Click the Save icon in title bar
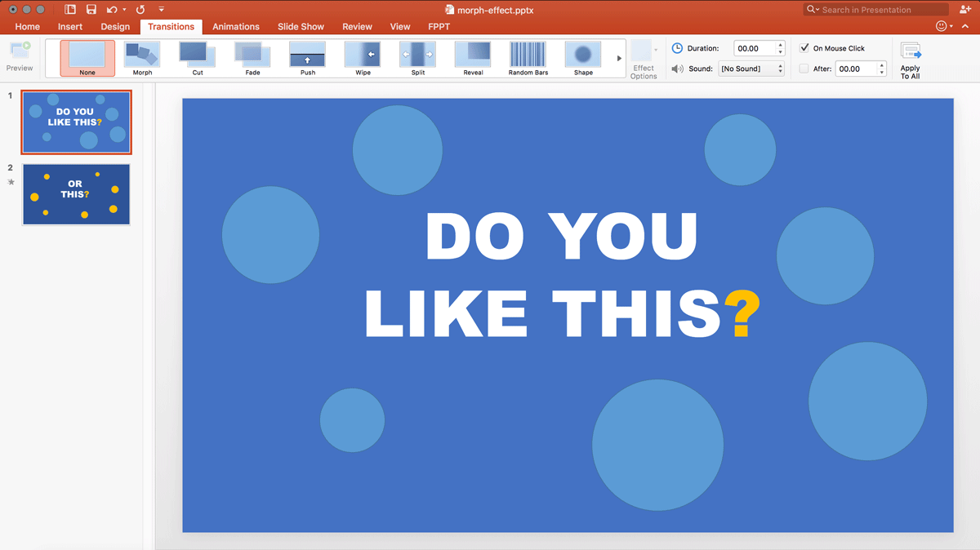Viewport: 980px width, 550px height. coord(91,10)
